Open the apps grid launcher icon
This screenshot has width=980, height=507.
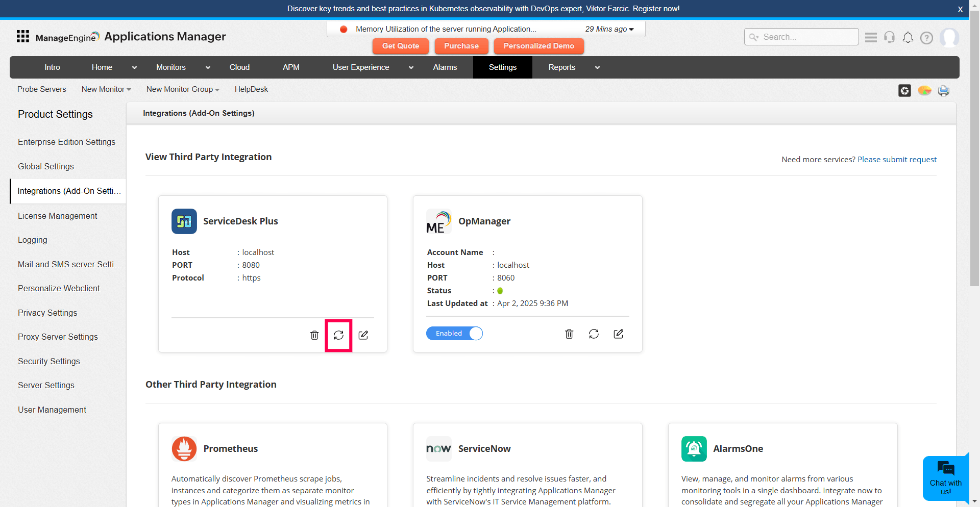(x=22, y=36)
